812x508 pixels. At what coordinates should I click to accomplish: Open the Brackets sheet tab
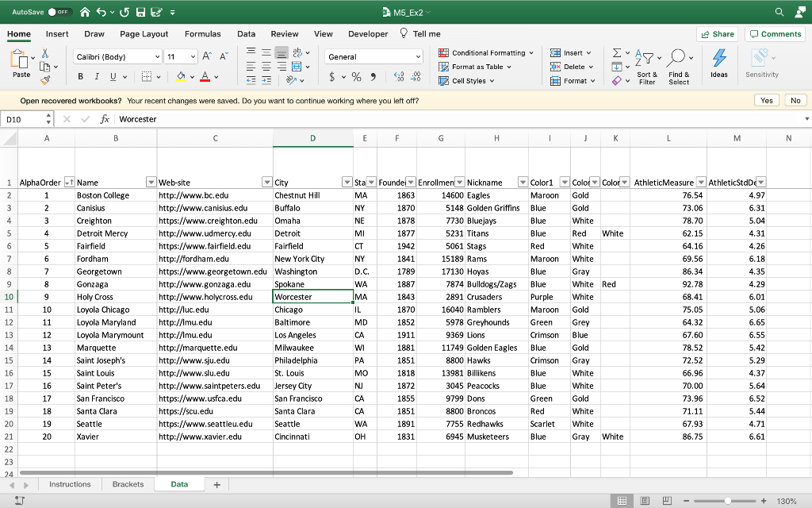(x=128, y=483)
